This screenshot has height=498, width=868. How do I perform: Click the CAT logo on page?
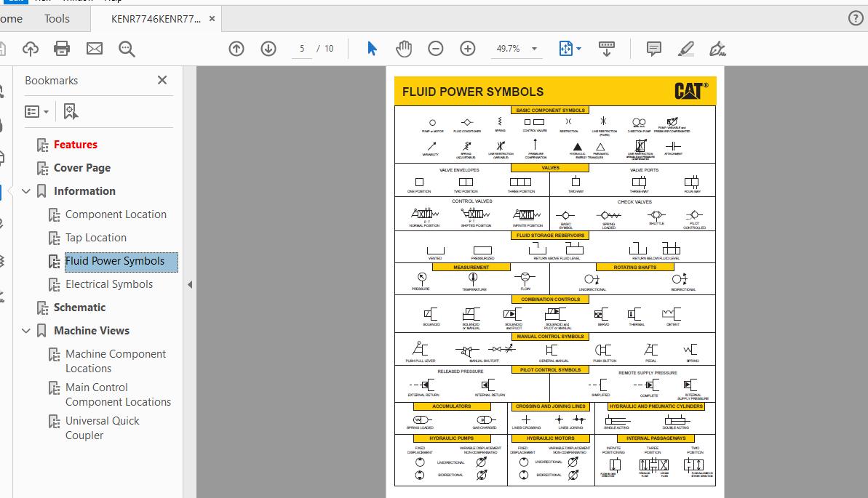tap(691, 91)
